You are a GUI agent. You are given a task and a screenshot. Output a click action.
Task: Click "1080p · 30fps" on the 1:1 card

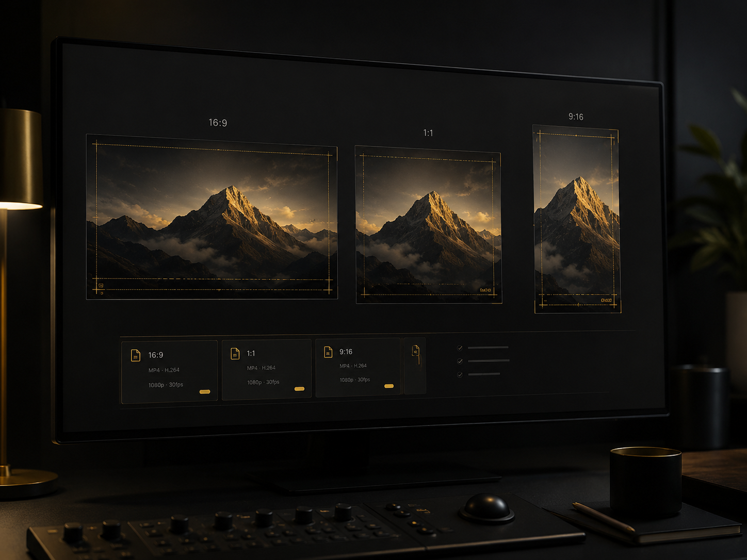coord(263,382)
